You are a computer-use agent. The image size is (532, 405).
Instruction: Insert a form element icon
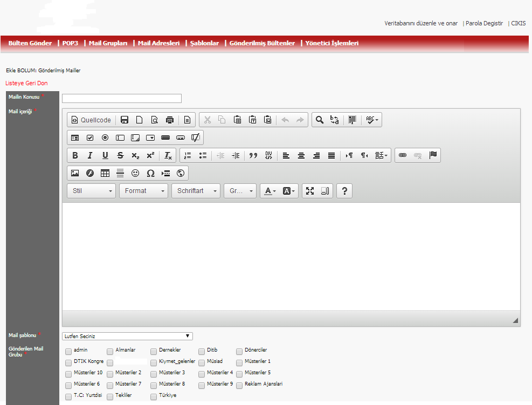pos(75,138)
